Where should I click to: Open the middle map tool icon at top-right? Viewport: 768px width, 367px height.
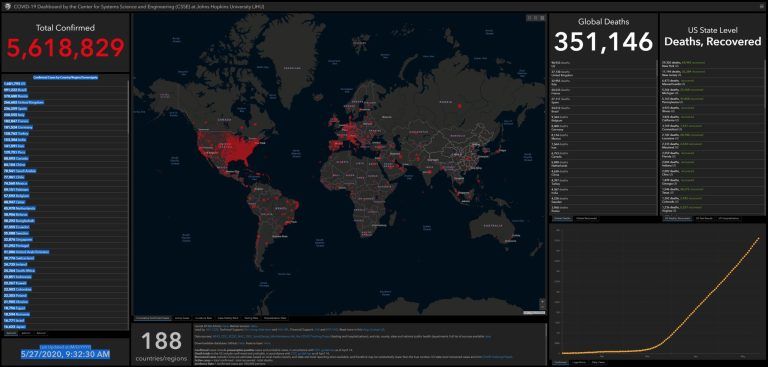(x=535, y=18)
